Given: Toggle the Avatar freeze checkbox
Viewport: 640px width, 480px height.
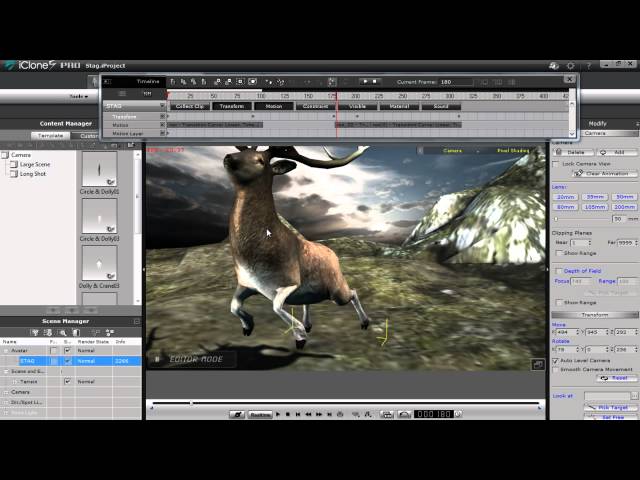Looking at the screenshot, I should [x=53, y=351].
